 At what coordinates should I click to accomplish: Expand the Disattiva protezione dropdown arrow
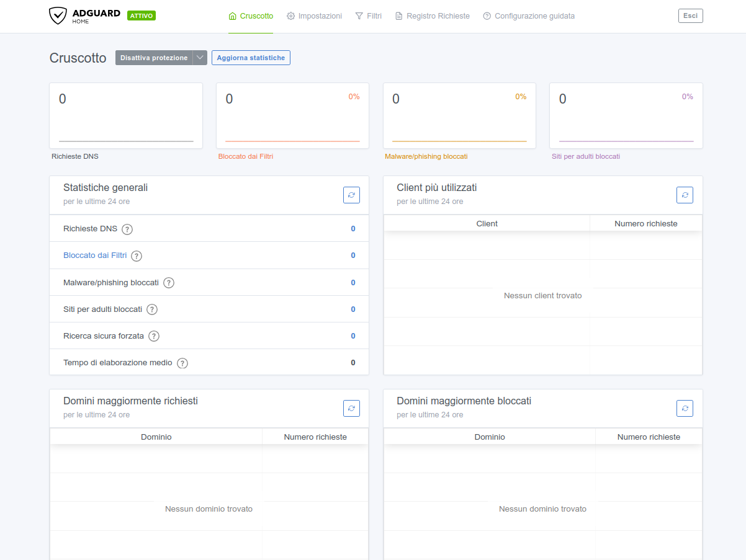coord(200,58)
